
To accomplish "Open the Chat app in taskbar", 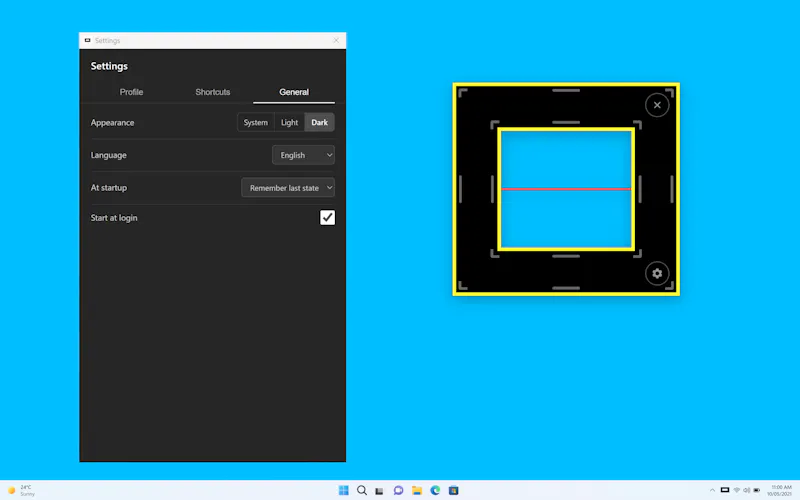I will click(x=398, y=490).
